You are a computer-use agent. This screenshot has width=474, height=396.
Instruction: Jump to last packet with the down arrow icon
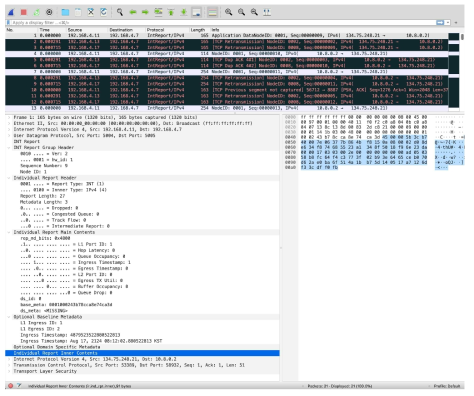(184, 12)
